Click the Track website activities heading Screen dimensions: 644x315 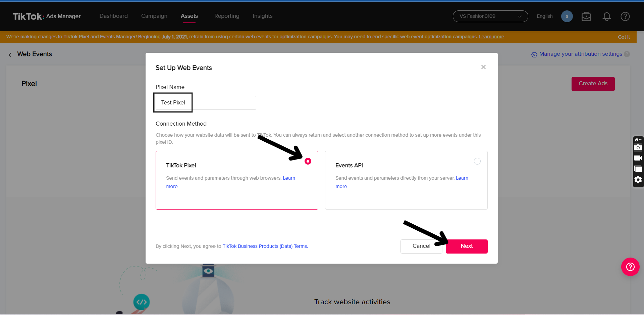pos(352,302)
